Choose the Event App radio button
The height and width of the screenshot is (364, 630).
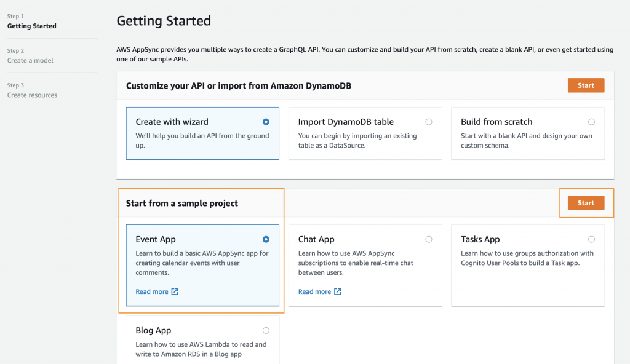tap(266, 239)
